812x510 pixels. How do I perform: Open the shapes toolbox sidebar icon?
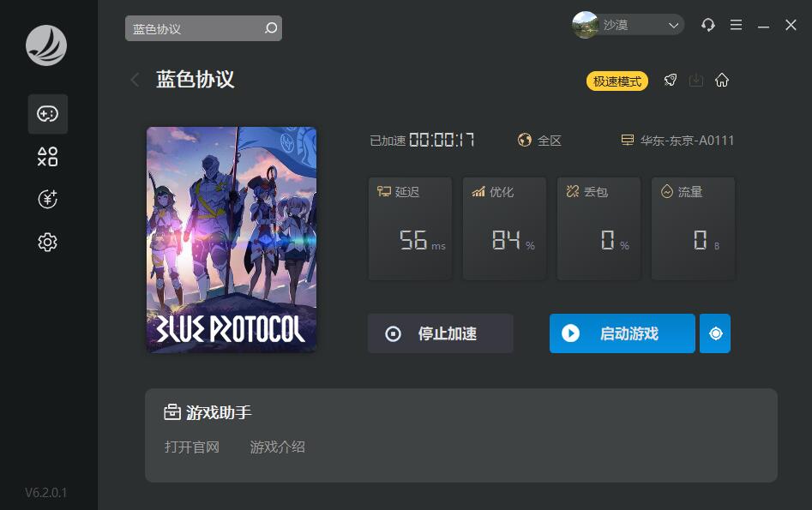point(48,157)
